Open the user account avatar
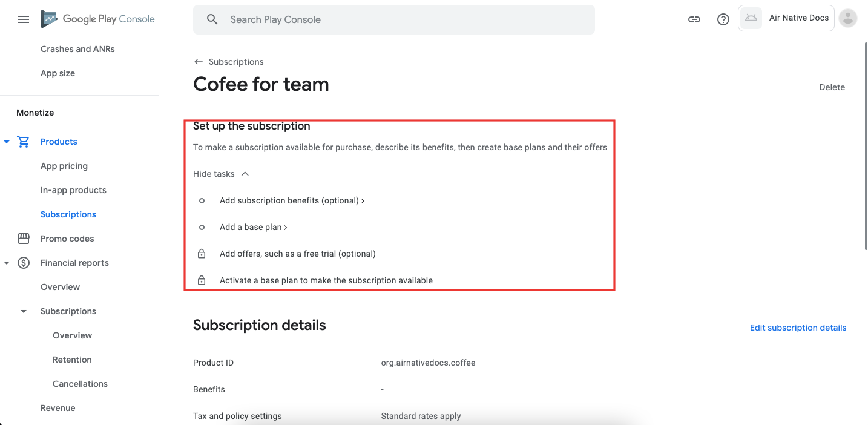Screen dimensions: 868x425 pos(849,18)
